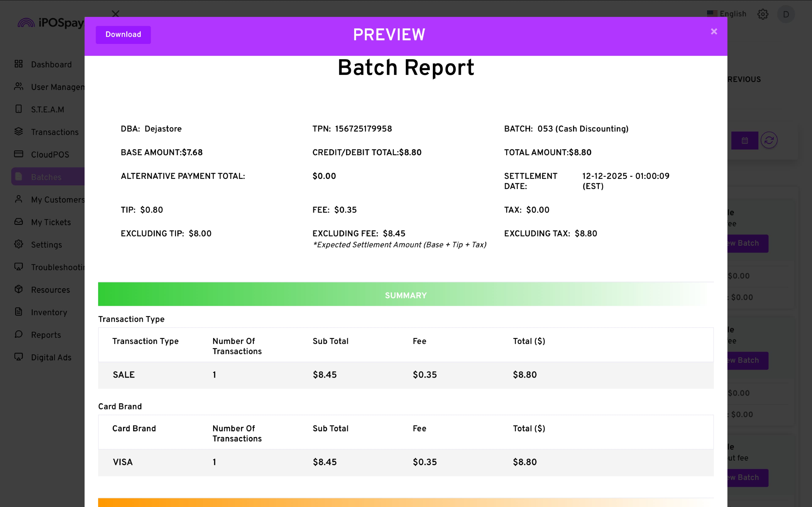Click the Dashboard grid icon
812x507 pixels.
point(19,64)
